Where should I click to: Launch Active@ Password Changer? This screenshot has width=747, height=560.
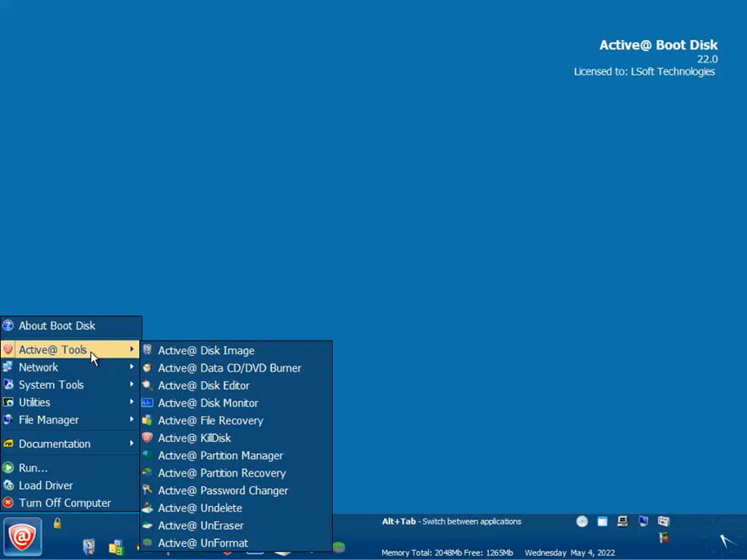click(x=236, y=491)
